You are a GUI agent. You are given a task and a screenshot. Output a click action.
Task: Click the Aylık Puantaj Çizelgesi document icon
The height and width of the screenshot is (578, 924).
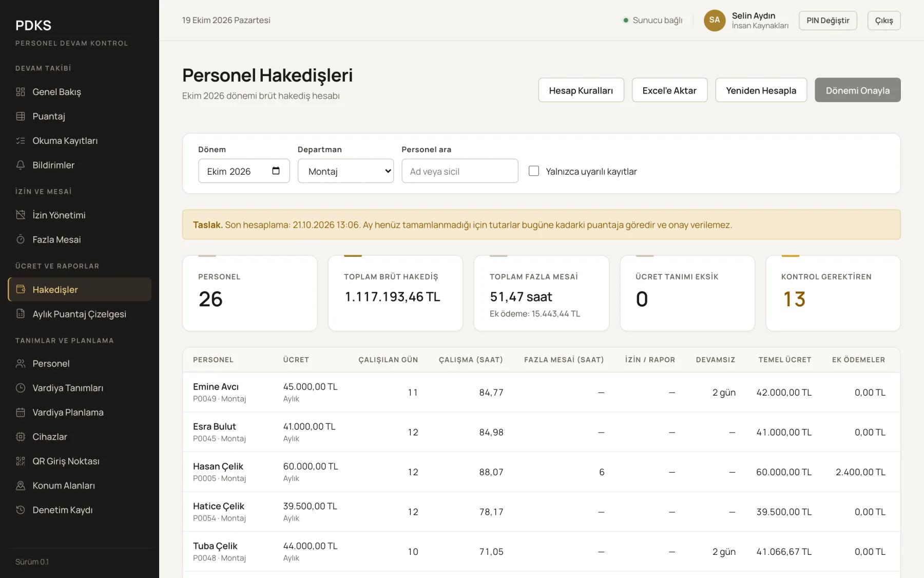click(x=21, y=314)
